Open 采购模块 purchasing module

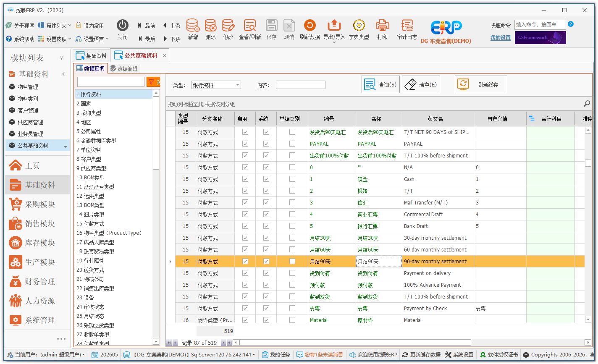pos(38,204)
